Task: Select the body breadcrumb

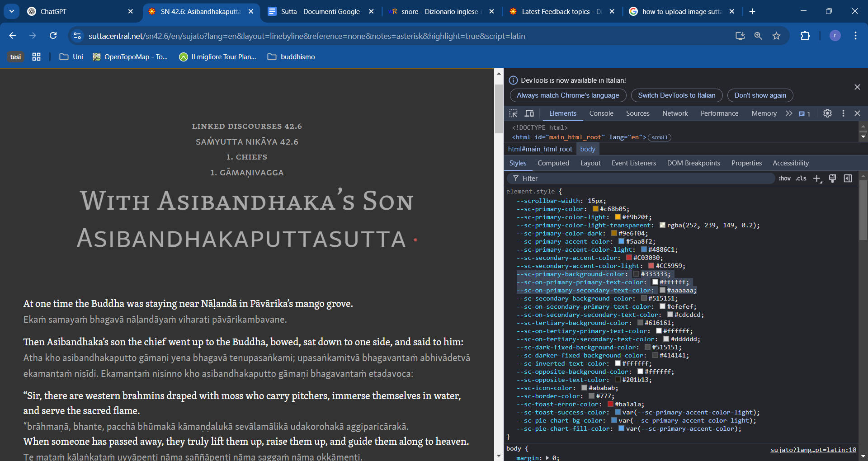Action: [x=588, y=149]
